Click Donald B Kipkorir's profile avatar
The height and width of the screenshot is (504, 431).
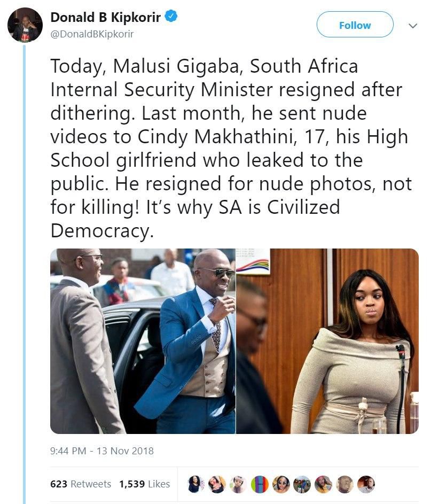tap(25, 25)
